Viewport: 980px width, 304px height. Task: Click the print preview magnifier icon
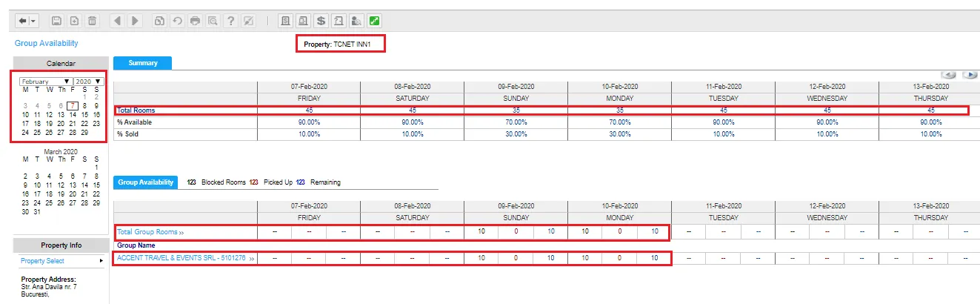pyautogui.click(x=213, y=21)
